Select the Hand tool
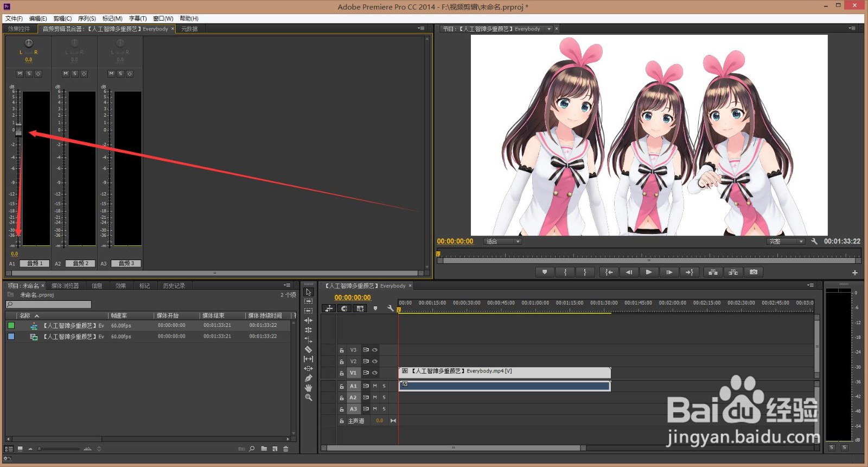 309,388
